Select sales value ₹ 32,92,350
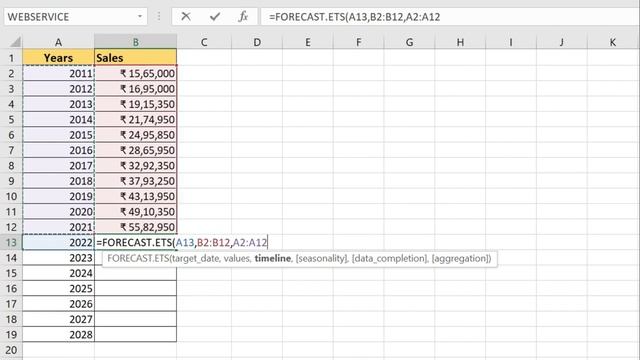This screenshot has width=640, height=360. pos(136,165)
